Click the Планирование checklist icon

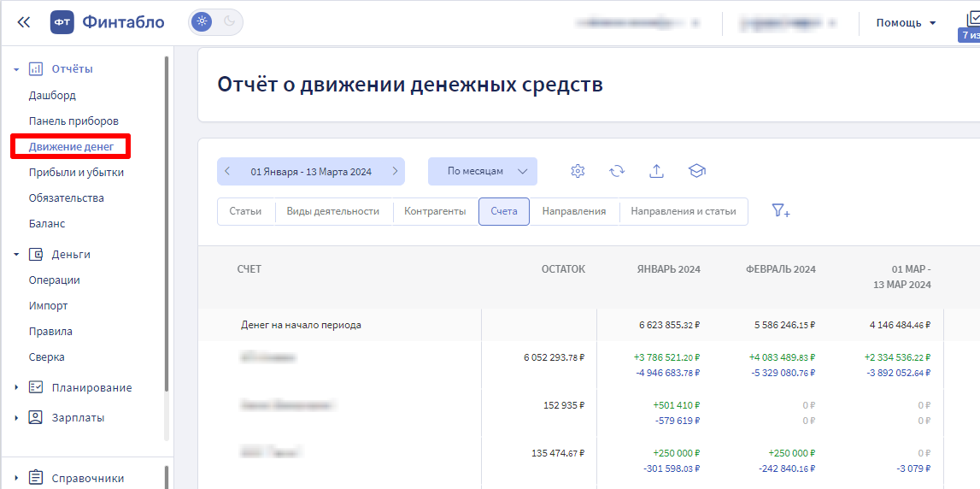click(x=36, y=388)
